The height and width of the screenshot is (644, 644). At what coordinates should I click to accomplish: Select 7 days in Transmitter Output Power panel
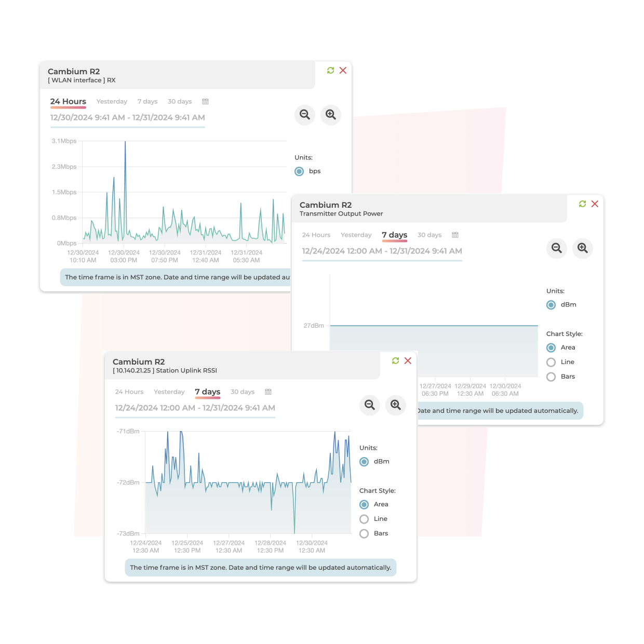point(395,235)
